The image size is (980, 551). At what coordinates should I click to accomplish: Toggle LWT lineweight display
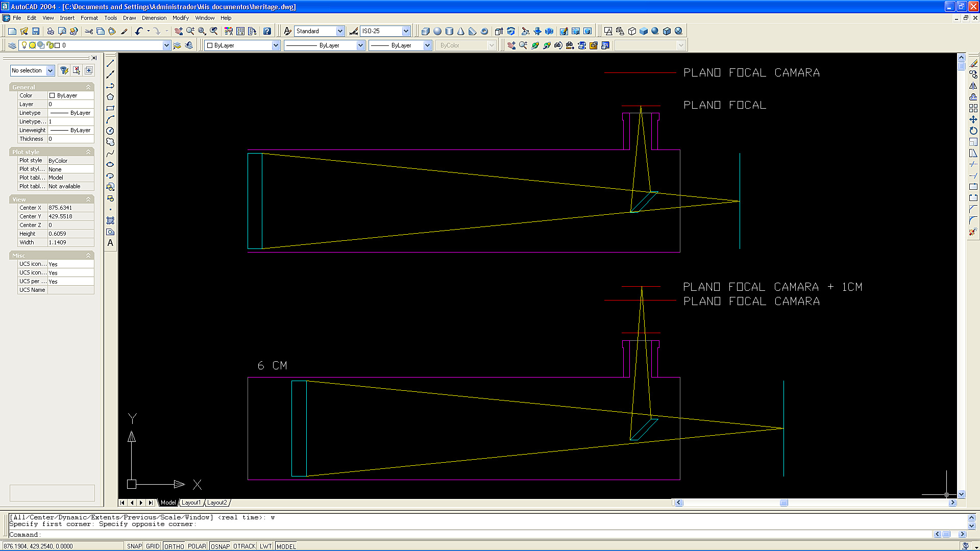(265, 546)
